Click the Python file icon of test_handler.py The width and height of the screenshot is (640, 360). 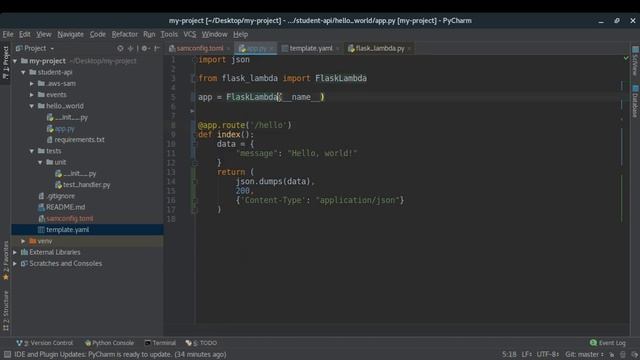coord(58,185)
